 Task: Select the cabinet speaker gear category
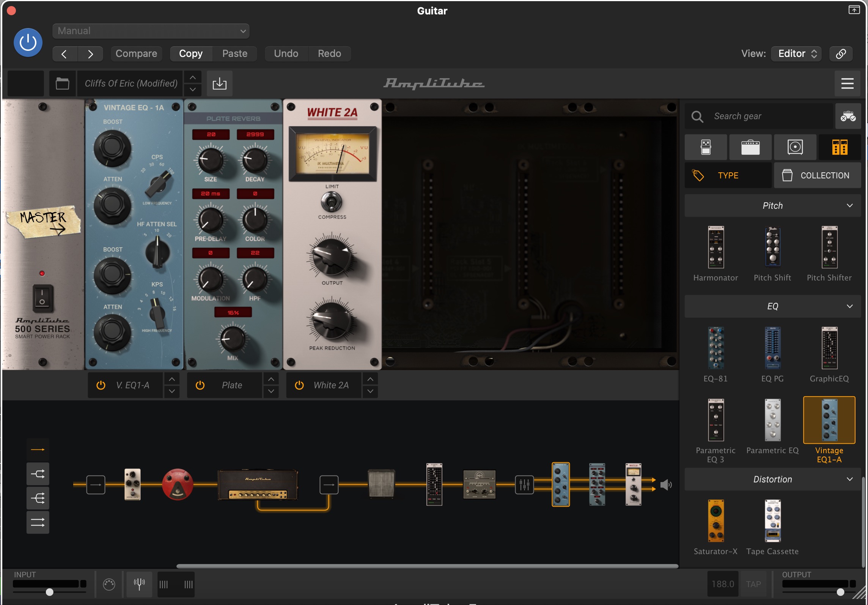click(795, 147)
